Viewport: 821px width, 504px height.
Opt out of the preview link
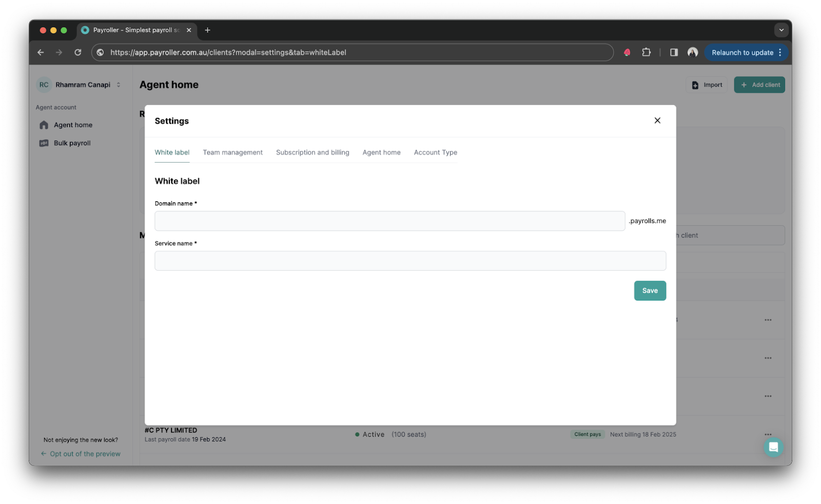[81, 454]
